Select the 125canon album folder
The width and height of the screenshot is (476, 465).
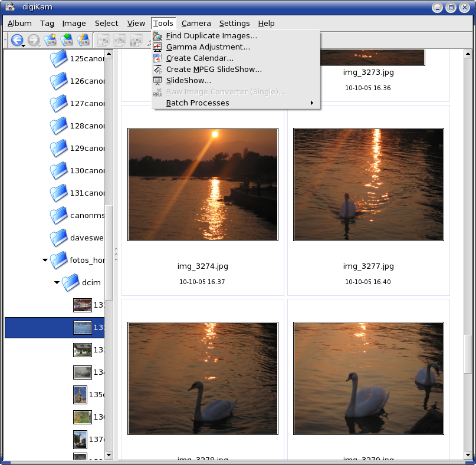(77, 58)
